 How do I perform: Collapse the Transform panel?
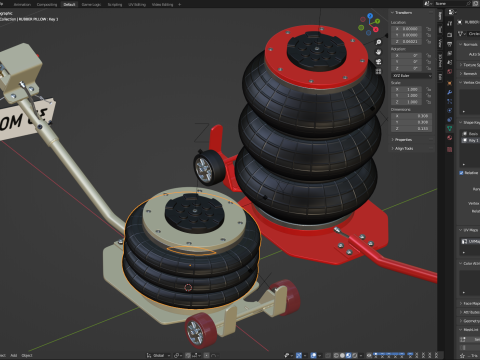click(x=403, y=12)
